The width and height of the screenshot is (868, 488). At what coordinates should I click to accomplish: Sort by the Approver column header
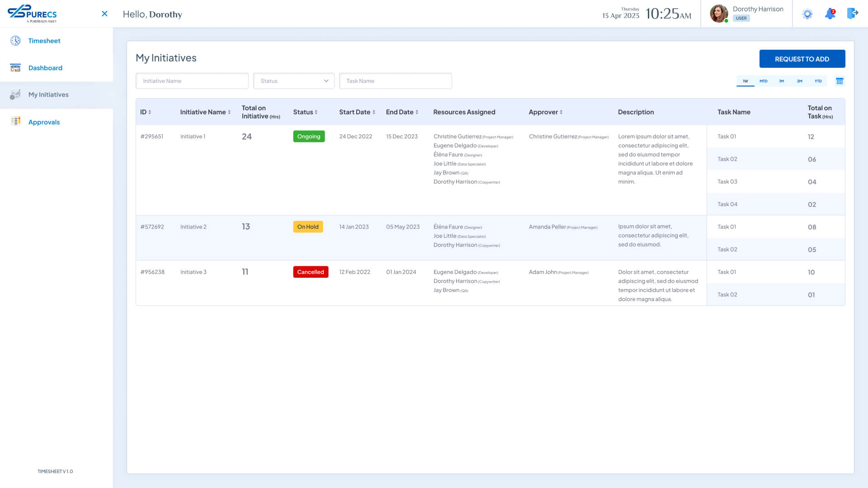click(546, 112)
